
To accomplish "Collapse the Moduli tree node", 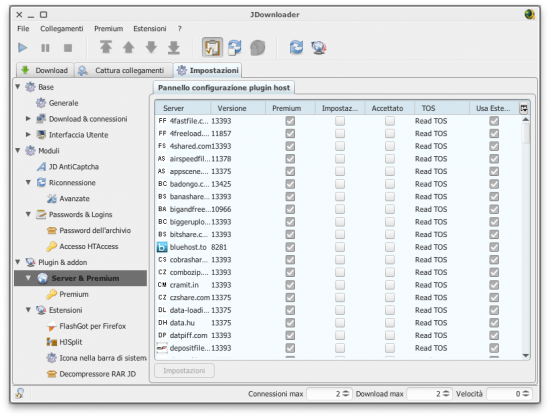I will pos(18,150).
